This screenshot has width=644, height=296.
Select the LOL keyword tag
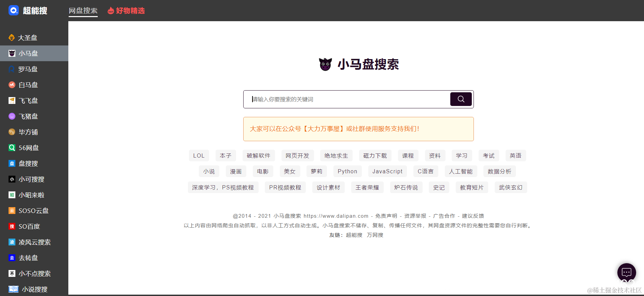coord(199,156)
